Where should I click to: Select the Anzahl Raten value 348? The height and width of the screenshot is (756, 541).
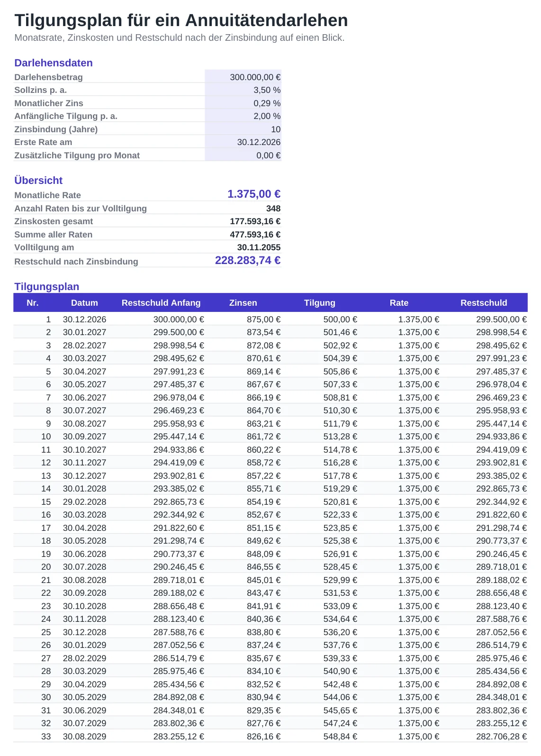coord(273,209)
